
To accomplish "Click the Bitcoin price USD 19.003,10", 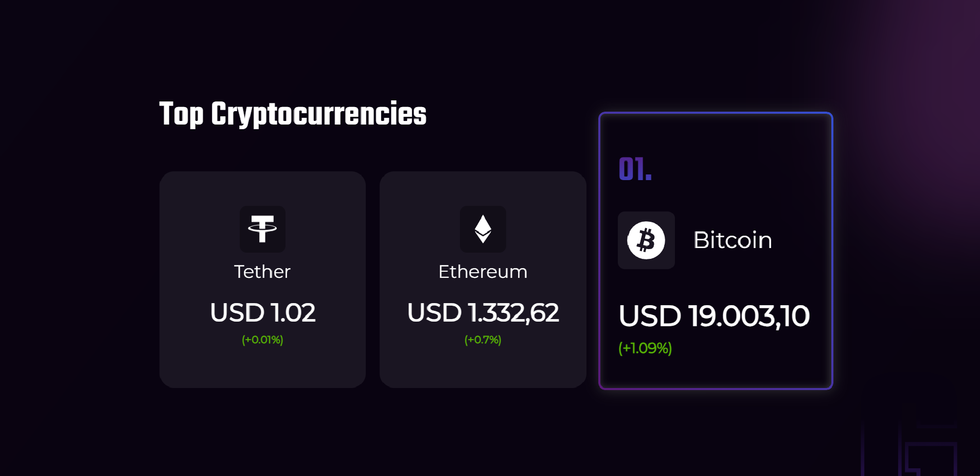I will (714, 315).
